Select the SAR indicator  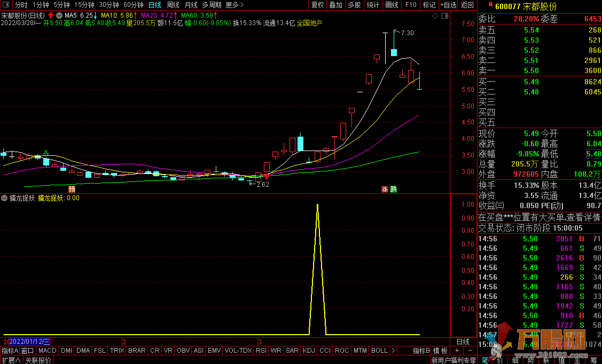pyautogui.click(x=292, y=351)
